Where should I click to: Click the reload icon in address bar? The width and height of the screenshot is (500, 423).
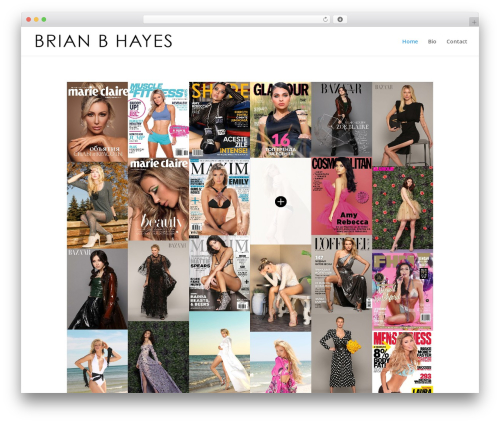pos(325,19)
